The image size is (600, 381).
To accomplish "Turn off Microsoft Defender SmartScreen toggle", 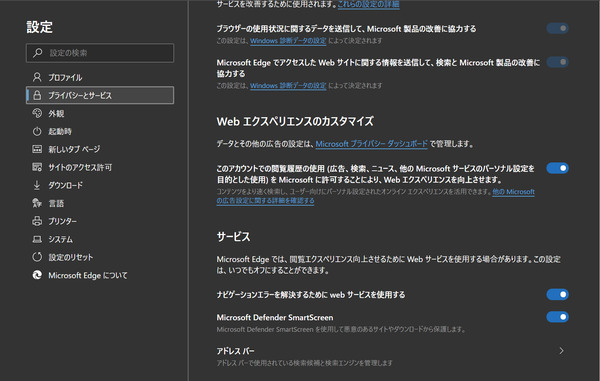I will pyautogui.click(x=557, y=317).
